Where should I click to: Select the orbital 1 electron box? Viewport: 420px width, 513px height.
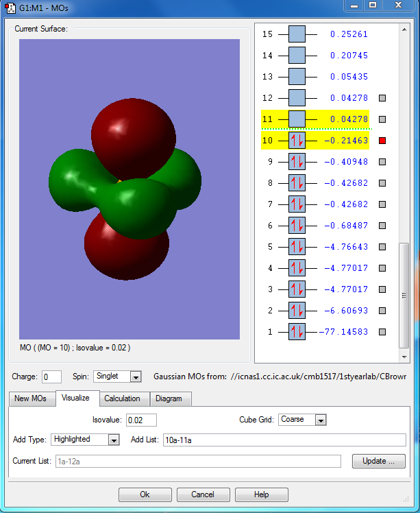[x=297, y=332]
